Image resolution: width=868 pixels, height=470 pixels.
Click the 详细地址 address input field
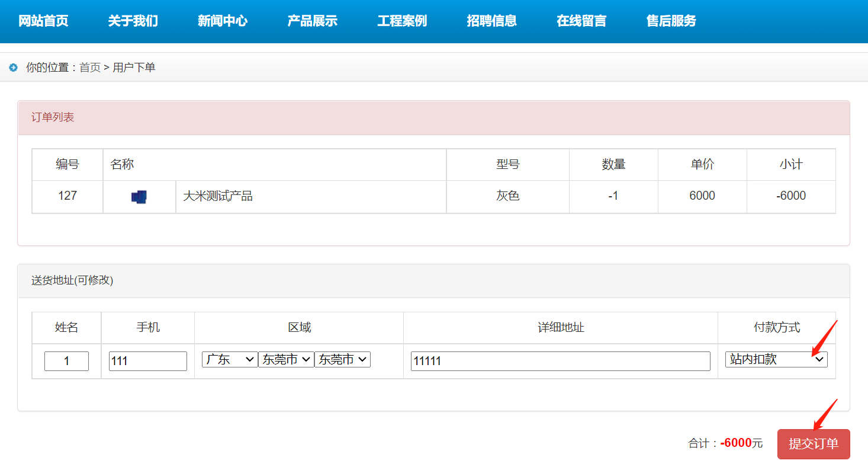pos(560,361)
